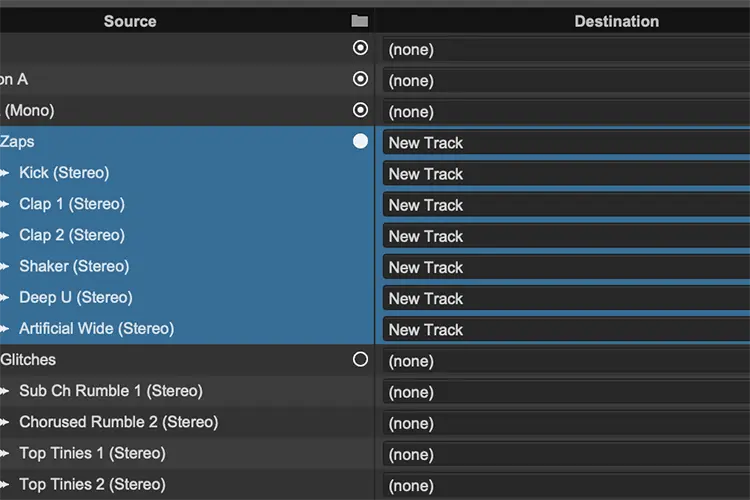Image resolution: width=750 pixels, height=500 pixels.
Task: Open destination dropdown for the (Mono) row
Action: point(566,111)
